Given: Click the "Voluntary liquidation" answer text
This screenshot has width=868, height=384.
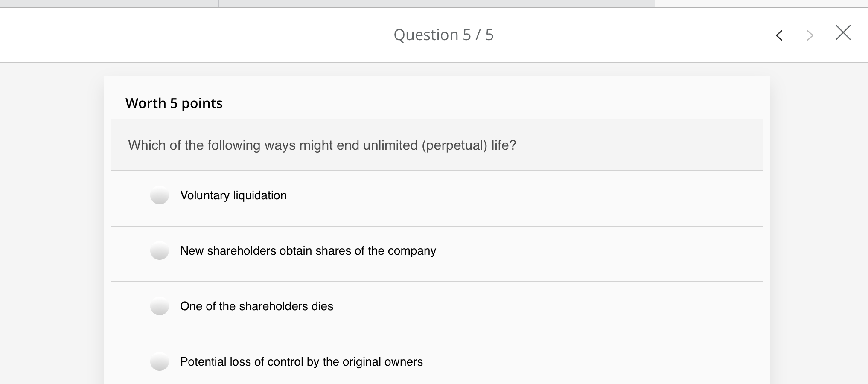Looking at the screenshot, I should point(233,195).
